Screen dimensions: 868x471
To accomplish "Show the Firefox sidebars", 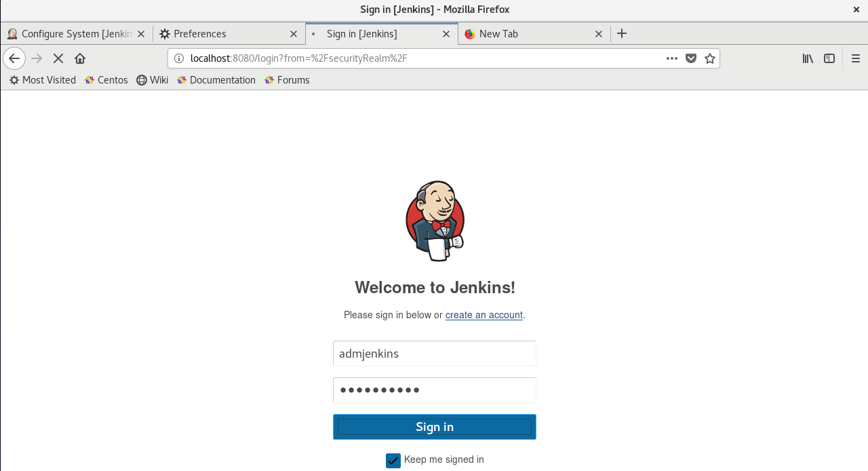I will click(x=829, y=58).
